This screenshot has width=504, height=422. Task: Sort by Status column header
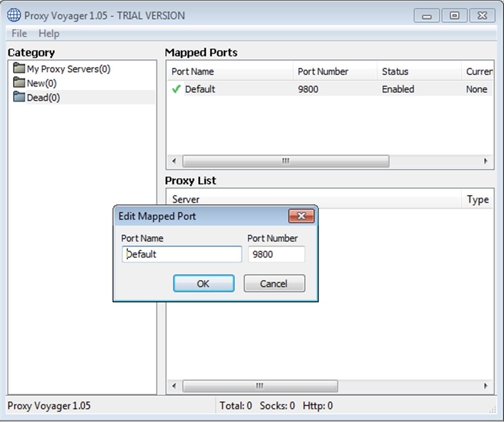tap(419, 71)
